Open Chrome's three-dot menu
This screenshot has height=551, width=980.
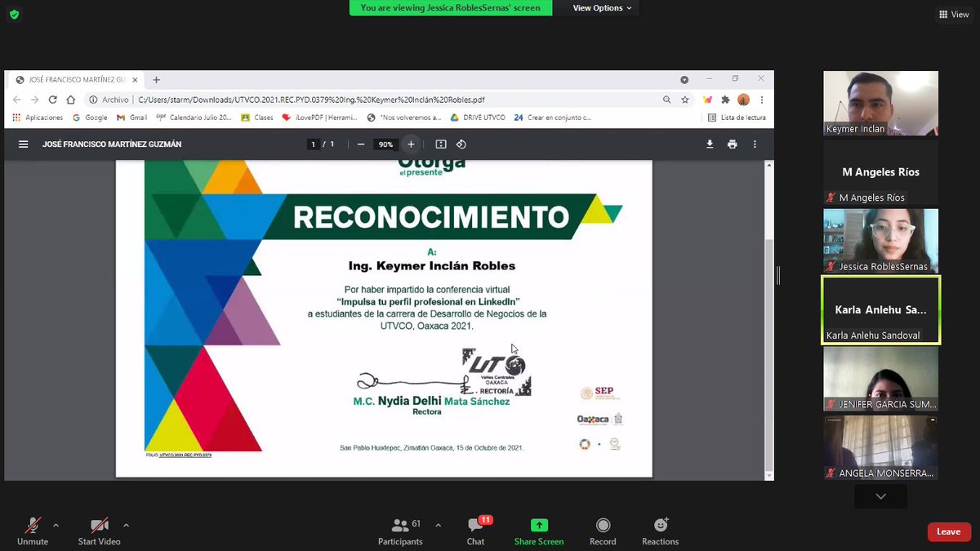click(x=762, y=100)
